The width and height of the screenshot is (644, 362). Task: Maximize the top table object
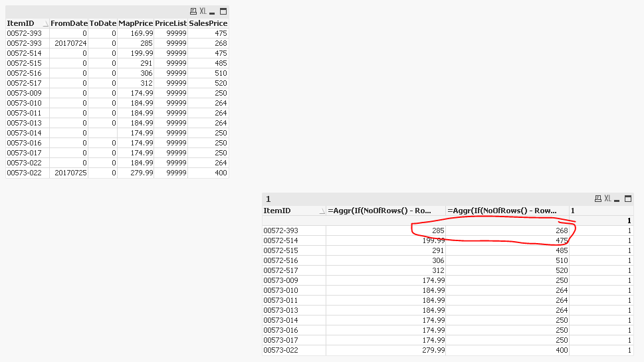[223, 11]
